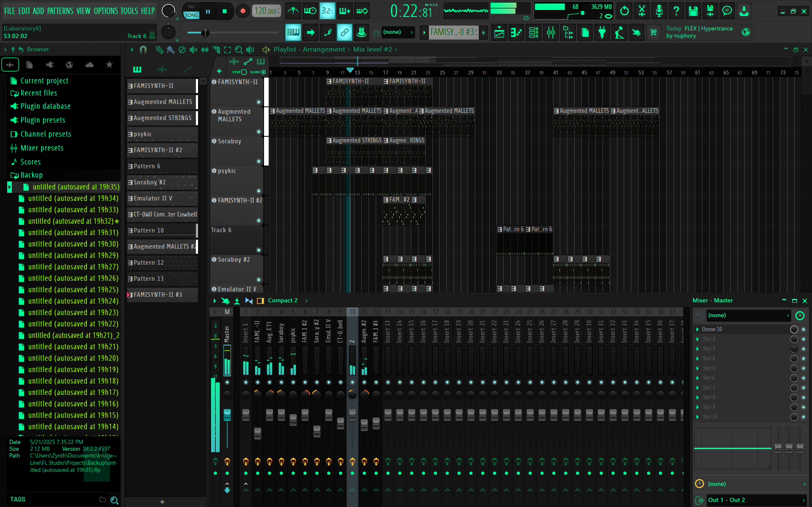Select untitled (autosaved at 19h32) backup file
Viewport: 812px width, 507px height.
71,221
